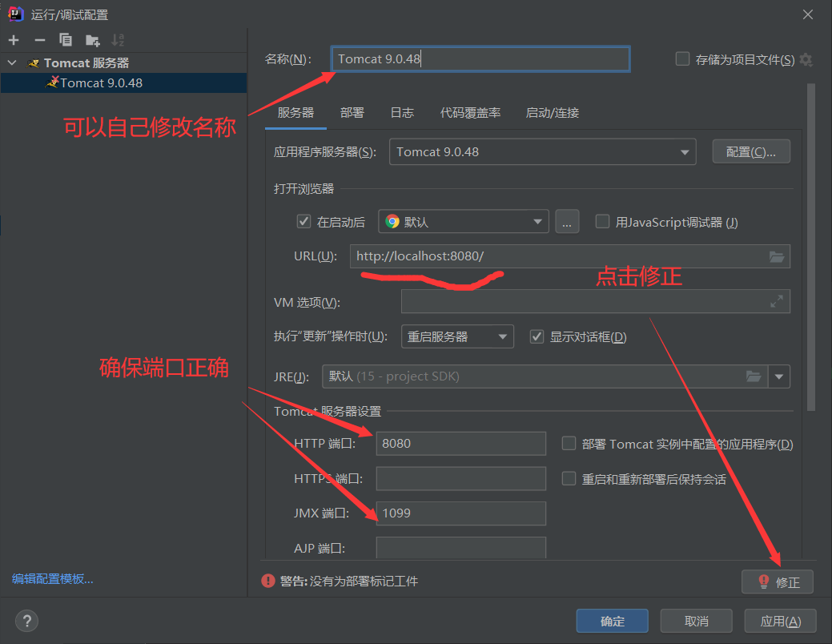Click the JMX 端口 field showing 1099
The image size is (832, 644).
point(460,513)
